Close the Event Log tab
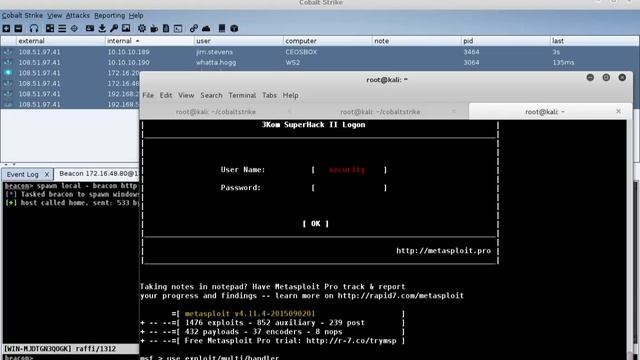640x360 pixels. (x=47, y=174)
